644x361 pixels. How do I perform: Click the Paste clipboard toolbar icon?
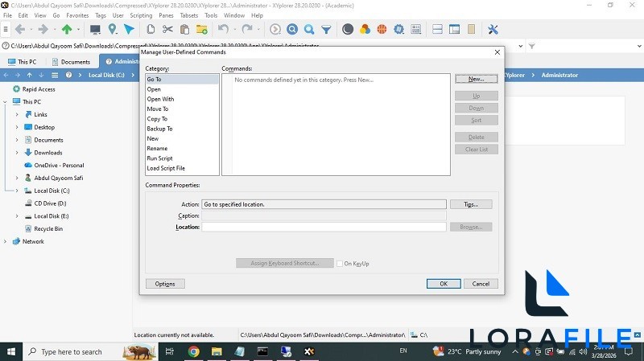point(185,29)
